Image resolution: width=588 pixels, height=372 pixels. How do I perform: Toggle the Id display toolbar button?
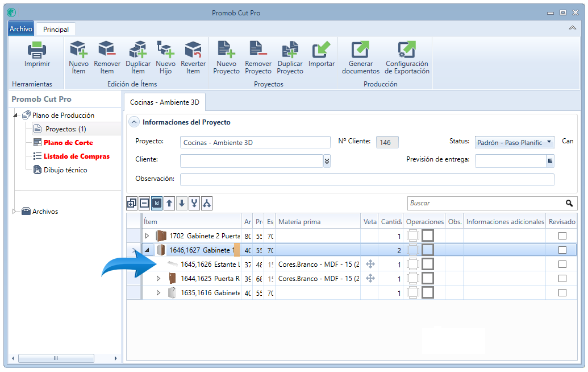157,204
